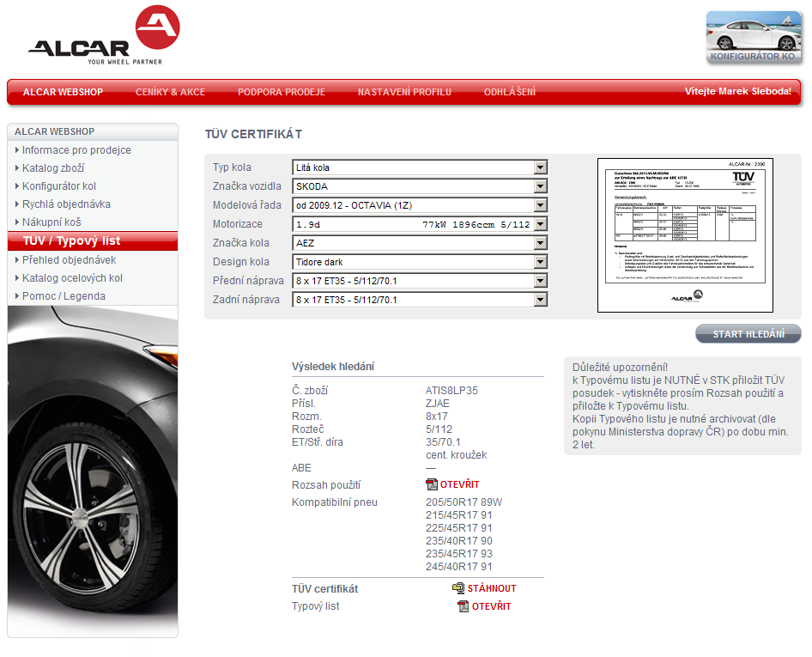Screen dimensions: 812x657
Task: Click the tire size 245/40R17 91
Action: click(x=459, y=567)
